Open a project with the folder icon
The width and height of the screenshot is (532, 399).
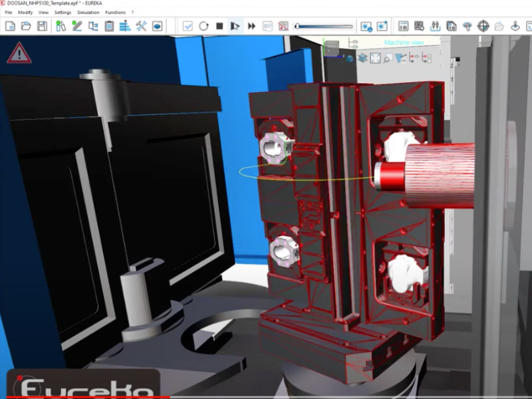26,26
